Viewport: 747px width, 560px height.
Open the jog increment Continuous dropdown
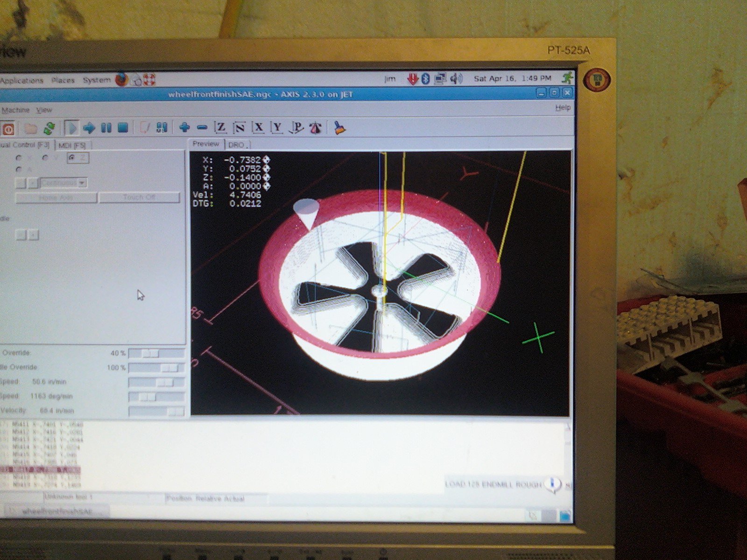[x=64, y=183]
